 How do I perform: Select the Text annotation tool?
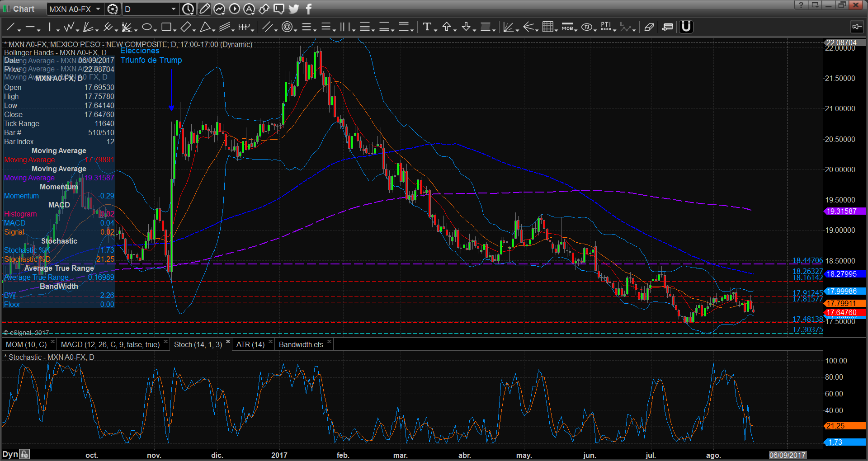point(427,27)
